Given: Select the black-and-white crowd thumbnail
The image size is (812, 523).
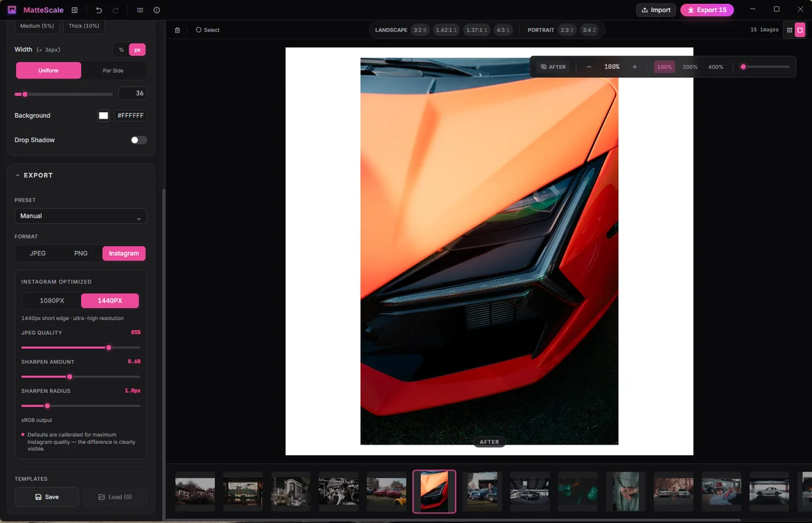Looking at the screenshot, I should 338,491.
